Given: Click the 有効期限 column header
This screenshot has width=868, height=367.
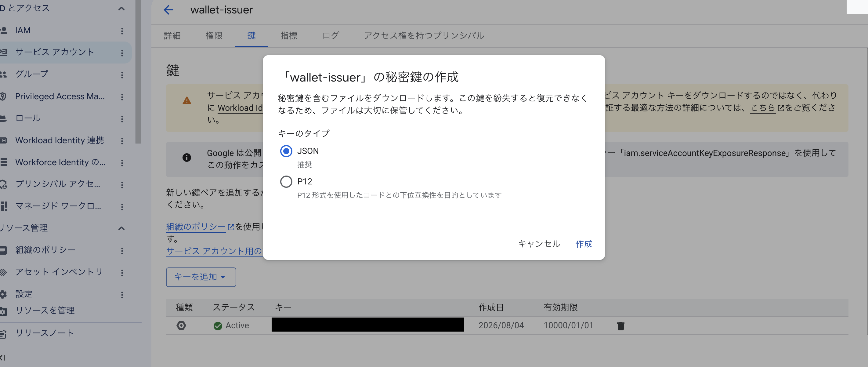Looking at the screenshot, I should tap(561, 307).
